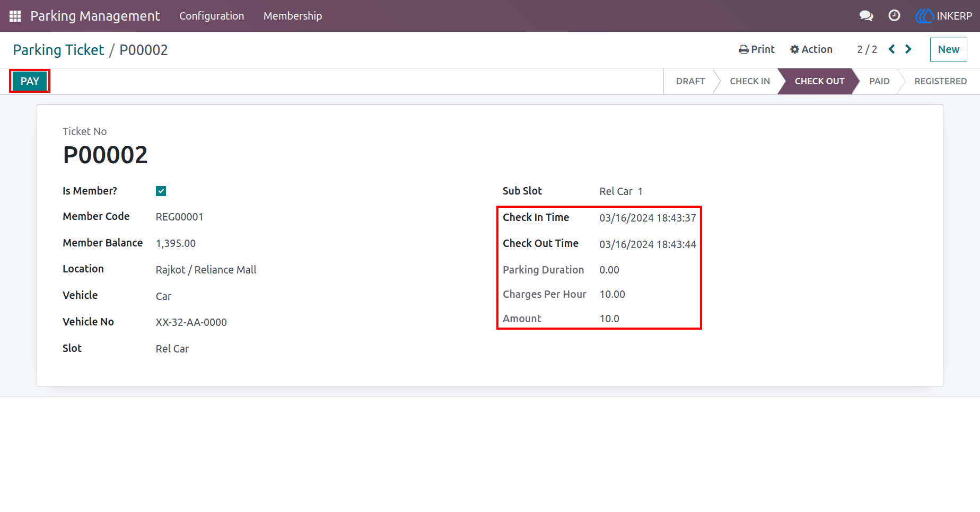Click check out time 18:43:44 value

(647, 244)
